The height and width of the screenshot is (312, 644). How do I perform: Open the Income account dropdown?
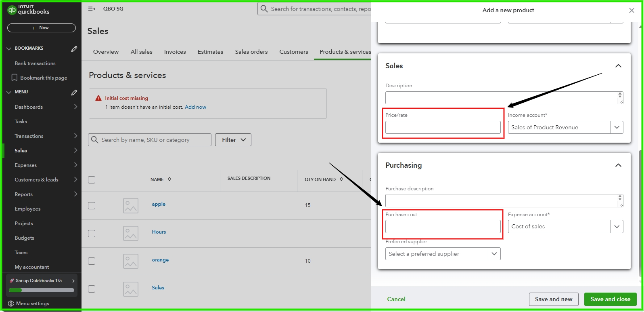point(617,127)
